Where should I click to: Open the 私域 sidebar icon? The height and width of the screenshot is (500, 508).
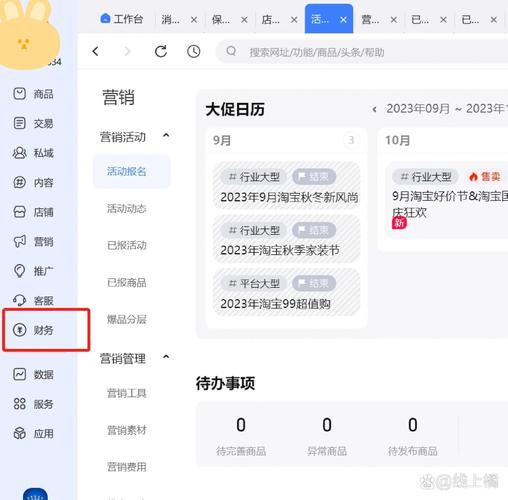19,153
